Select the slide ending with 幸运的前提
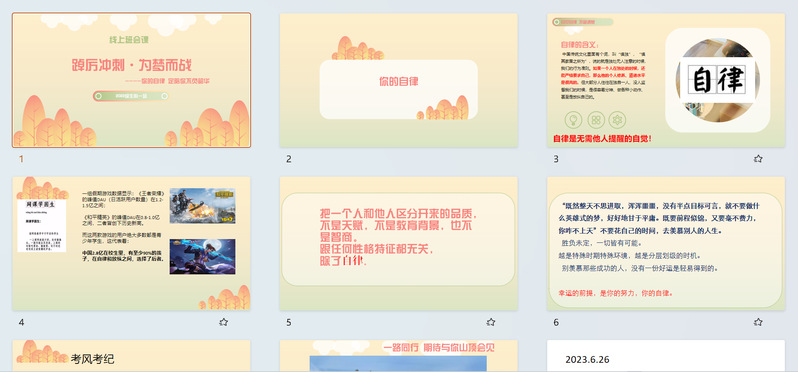Viewport: 798px width, 372px height. tap(666, 243)
